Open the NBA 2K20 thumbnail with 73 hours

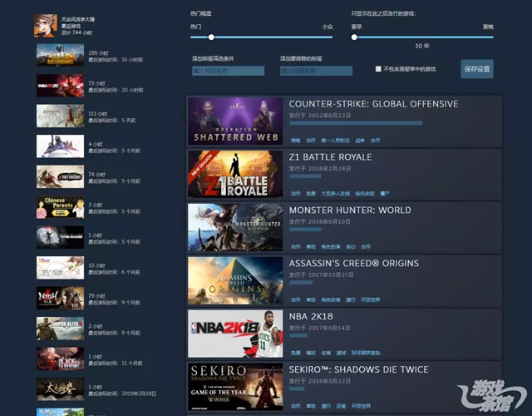point(60,86)
